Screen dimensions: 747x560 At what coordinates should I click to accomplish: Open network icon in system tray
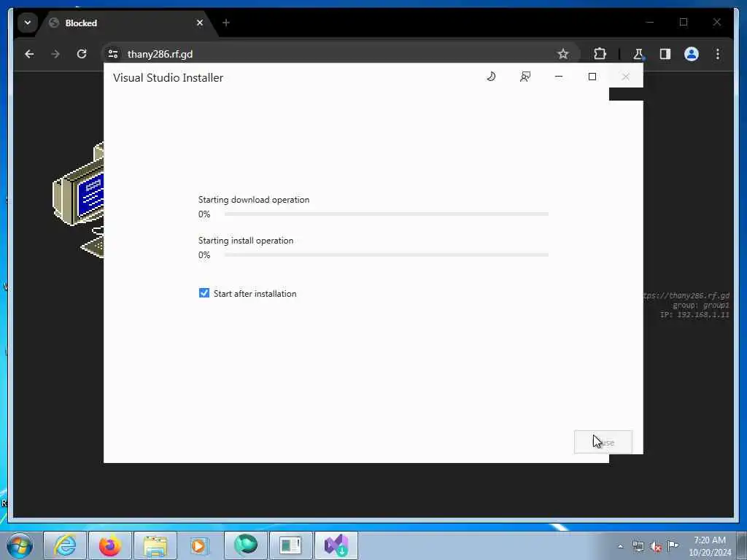point(638,547)
